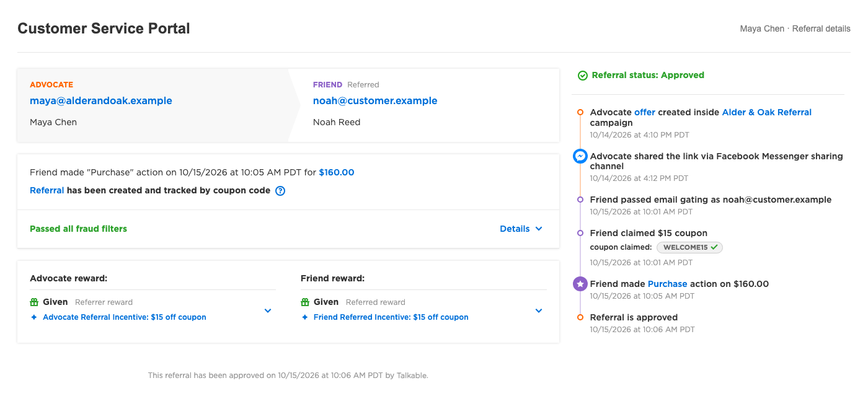The height and width of the screenshot is (409, 868).
Task: Click sparkle icon beside Friend Referred Incentive
Action: point(305,317)
